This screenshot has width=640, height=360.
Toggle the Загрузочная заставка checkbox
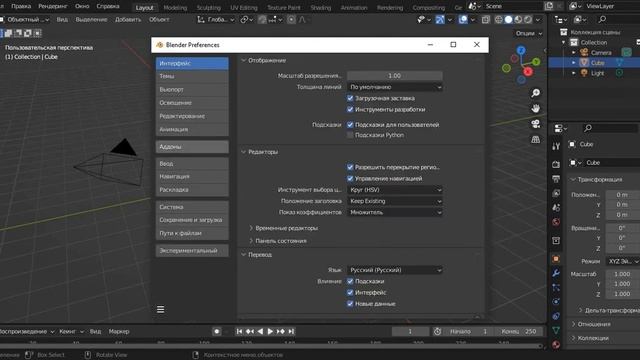[x=350, y=98]
